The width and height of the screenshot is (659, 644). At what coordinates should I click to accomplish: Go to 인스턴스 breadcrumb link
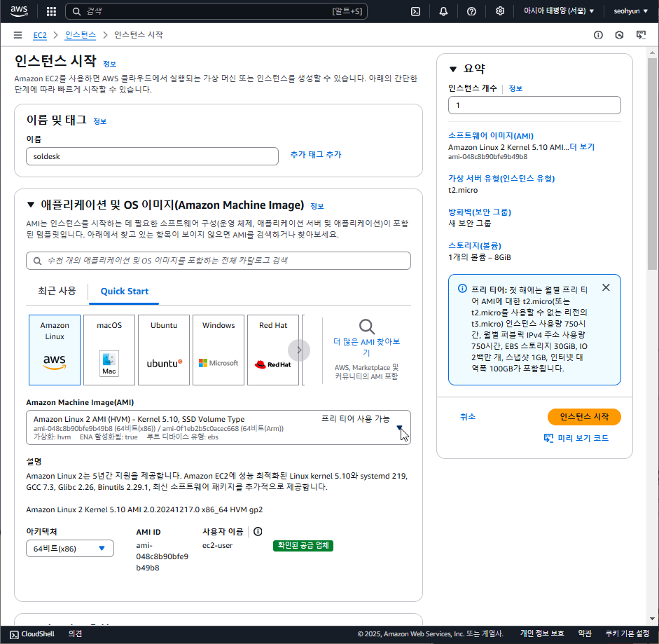(81, 35)
